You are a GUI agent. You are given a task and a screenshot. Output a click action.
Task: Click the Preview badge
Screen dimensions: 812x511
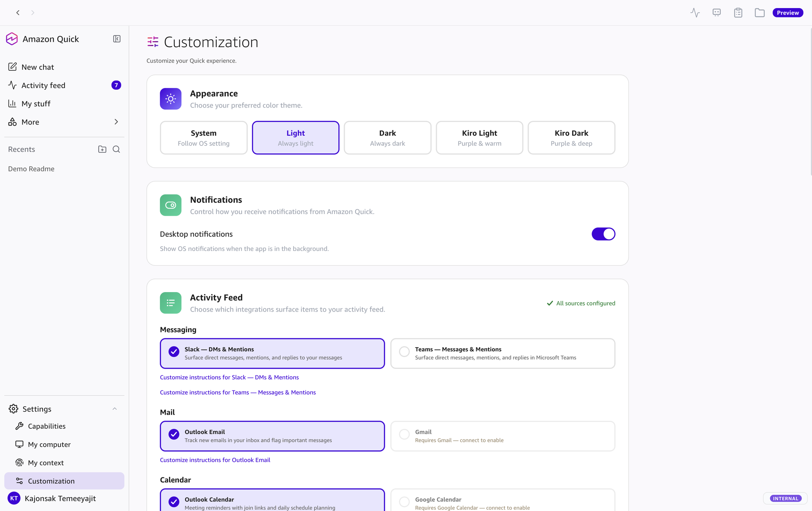(788, 13)
